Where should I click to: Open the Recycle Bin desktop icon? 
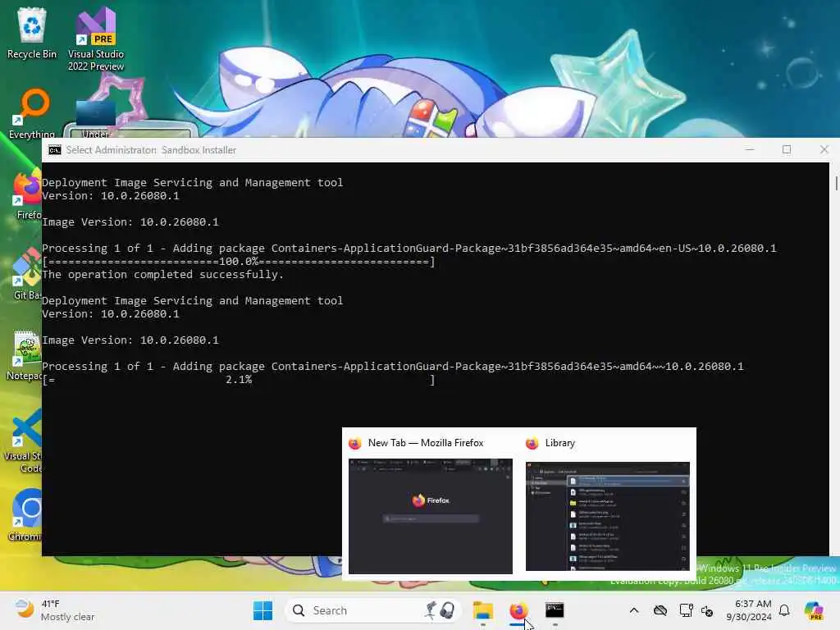click(x=32, y=33)
